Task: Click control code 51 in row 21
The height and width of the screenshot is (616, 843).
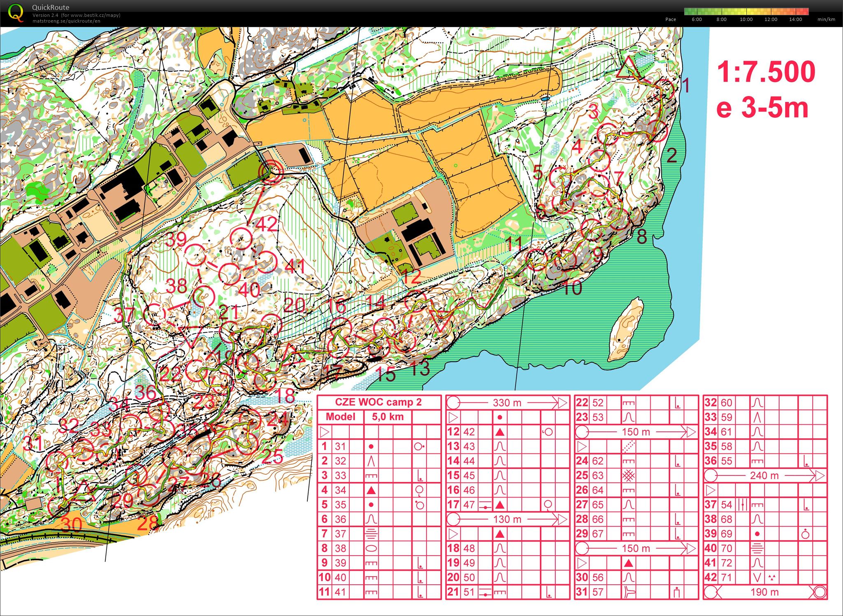Action: 469,592
